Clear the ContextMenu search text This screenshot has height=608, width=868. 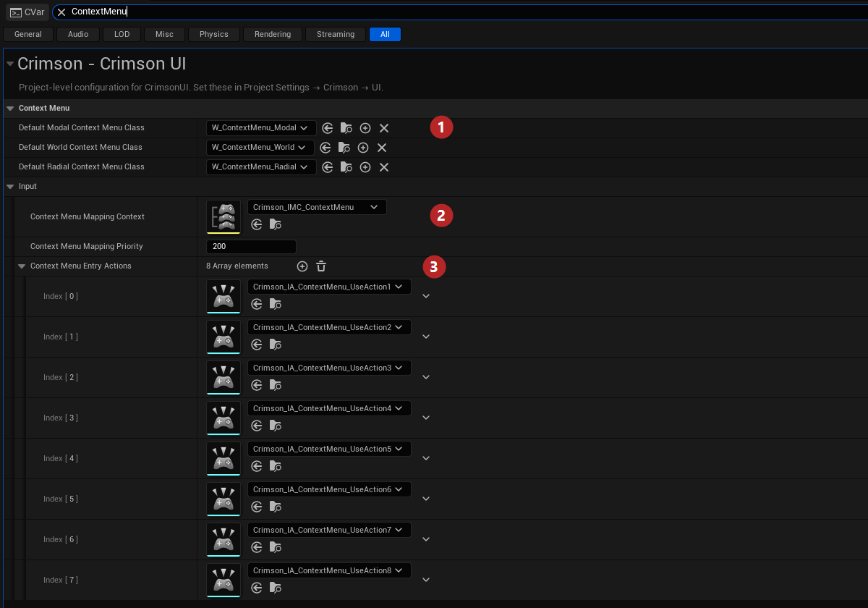coord(61,12)
